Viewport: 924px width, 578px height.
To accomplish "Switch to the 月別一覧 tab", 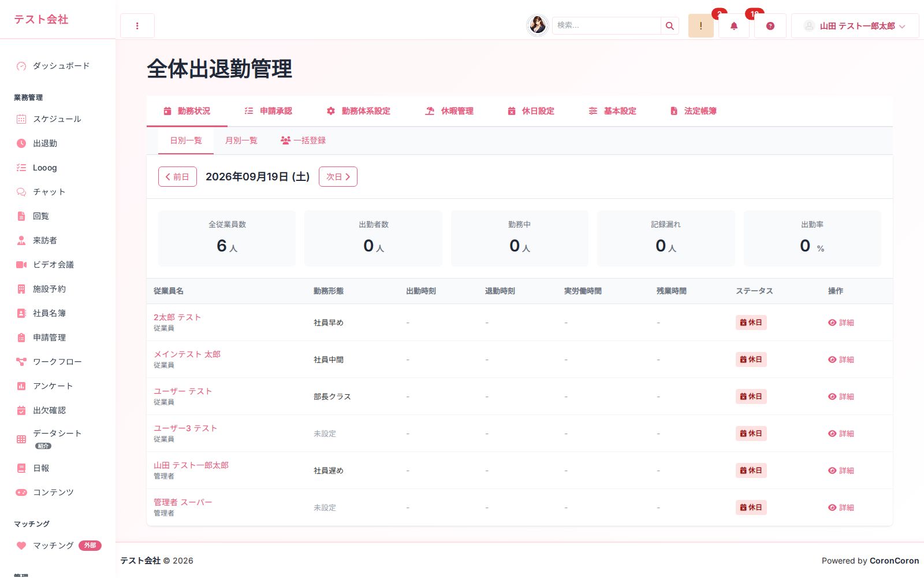I will tap(241, 140).
